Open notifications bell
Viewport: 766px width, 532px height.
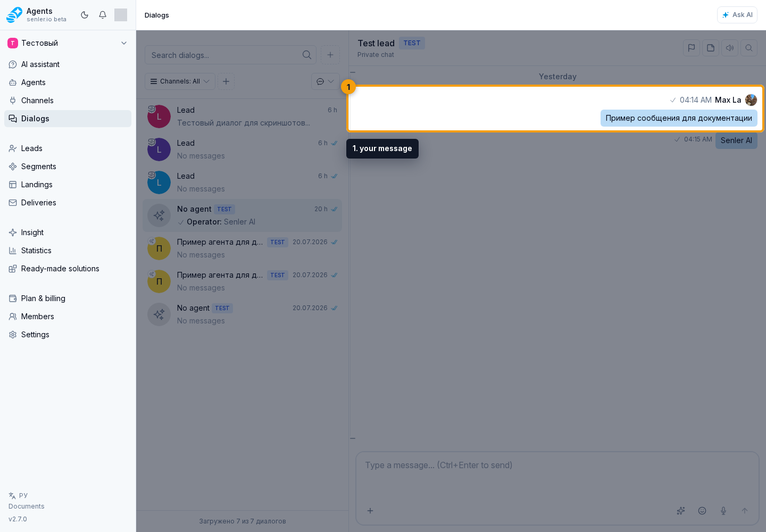[103, 15]
